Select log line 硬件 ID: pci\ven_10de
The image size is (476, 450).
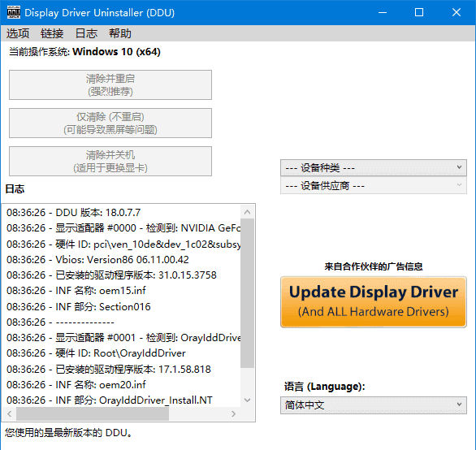point(123,244)
